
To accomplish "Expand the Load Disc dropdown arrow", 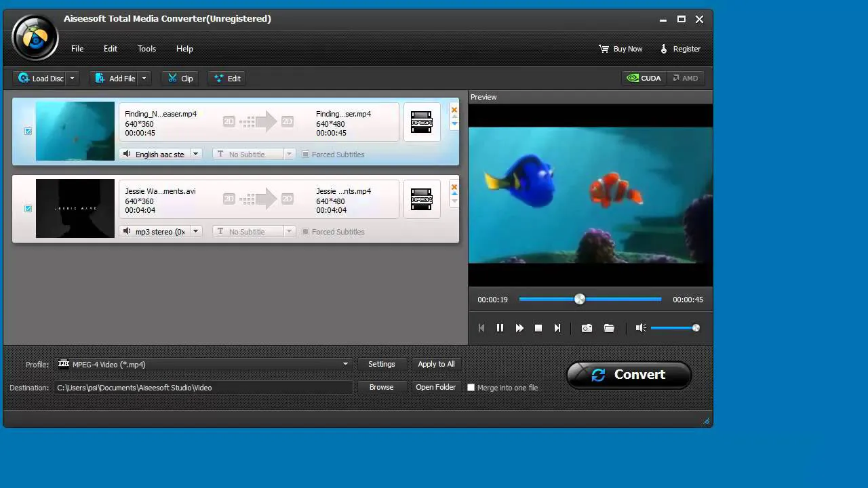I will [73, 79].
